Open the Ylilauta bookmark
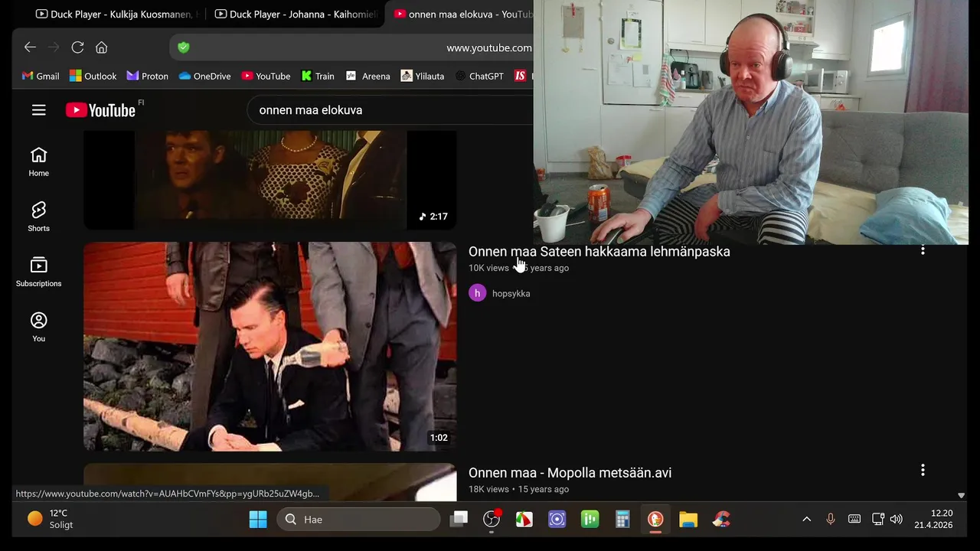The height and width of the screenshot is (551, 980). (423, 76)
